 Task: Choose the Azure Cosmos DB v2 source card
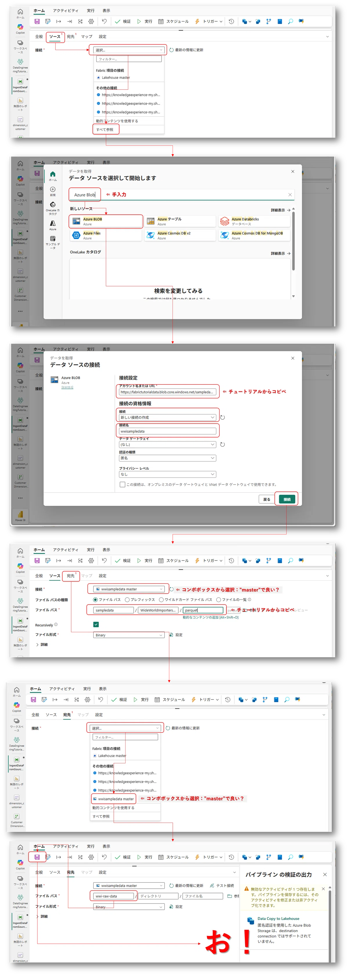[180, 236]
